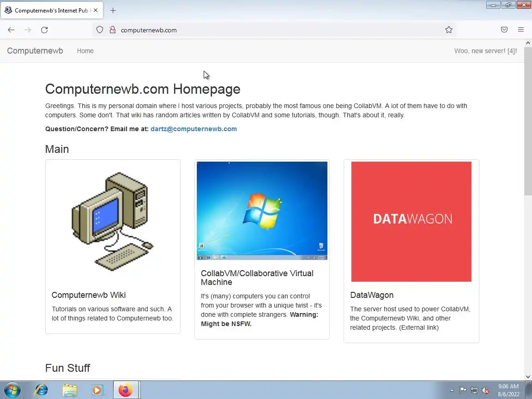Open the tracking protection shield icon

coord(99,30)
